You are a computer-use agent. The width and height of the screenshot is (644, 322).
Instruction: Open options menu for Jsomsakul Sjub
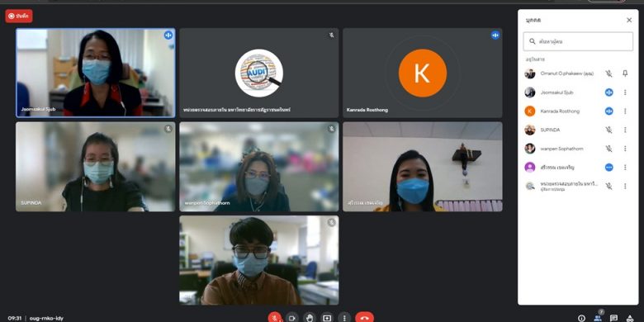(625, 92)
